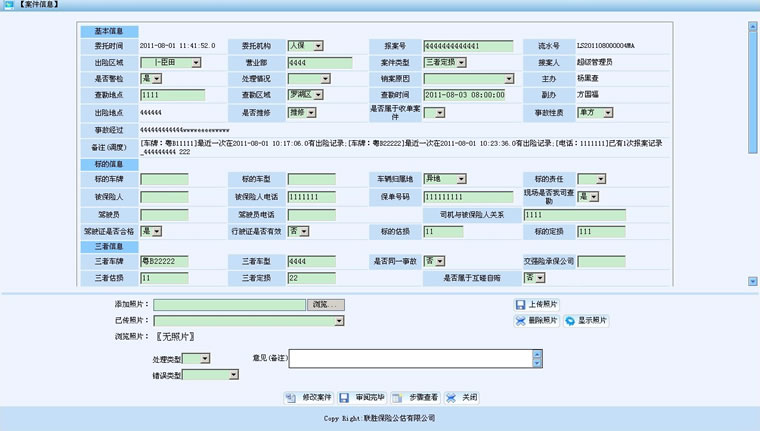Screen dimensions: 760x431
Task: Click the 被保险人 input field
Action: click(x=164, y=197)
